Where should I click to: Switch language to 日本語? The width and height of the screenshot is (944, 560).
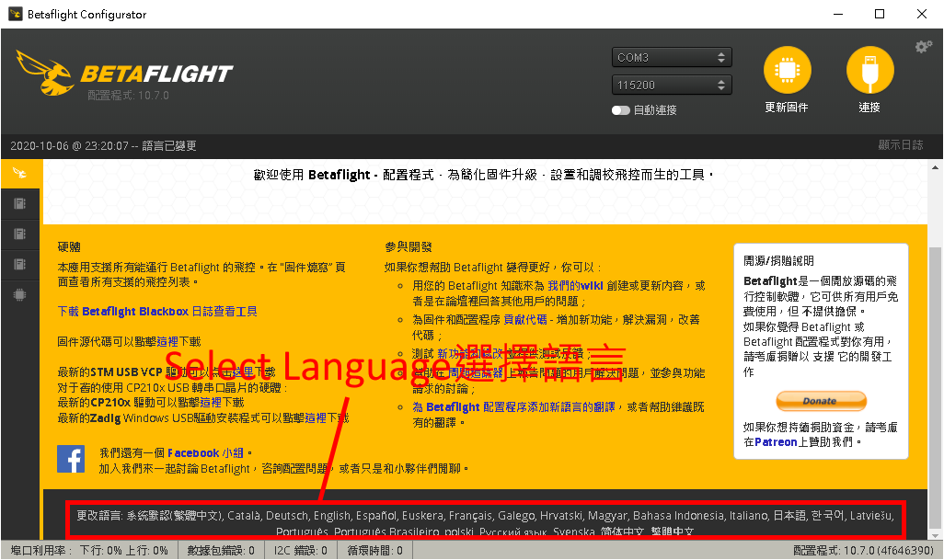(x=789, y=516)
